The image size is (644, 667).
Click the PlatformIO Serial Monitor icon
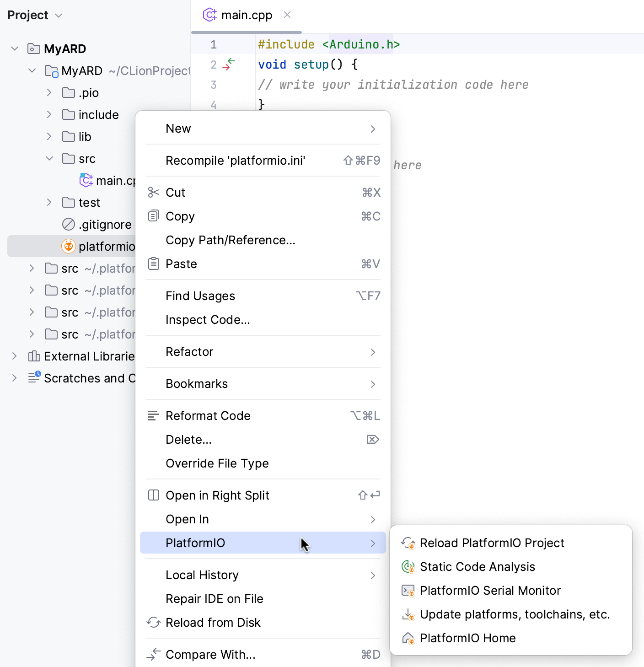pos(408,591)
